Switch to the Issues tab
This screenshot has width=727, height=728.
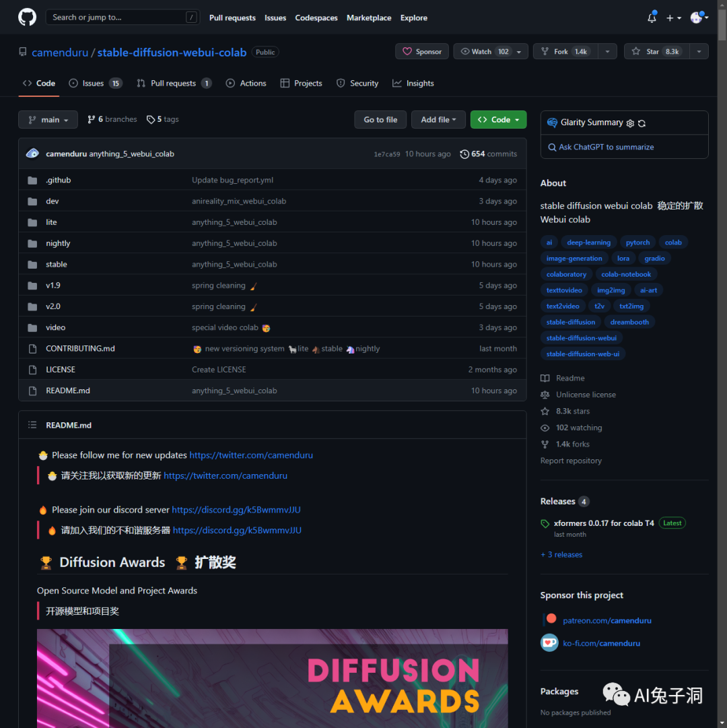pos(95,83)
